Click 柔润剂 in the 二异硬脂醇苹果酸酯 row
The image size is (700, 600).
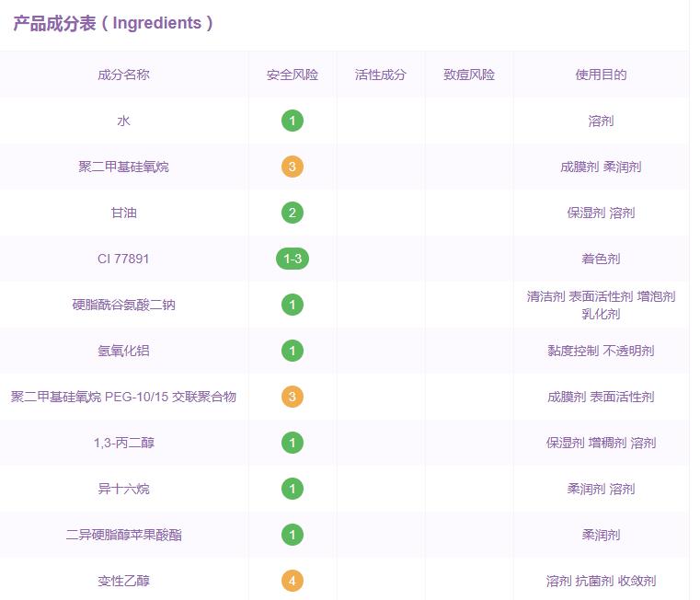pos(601,535)
